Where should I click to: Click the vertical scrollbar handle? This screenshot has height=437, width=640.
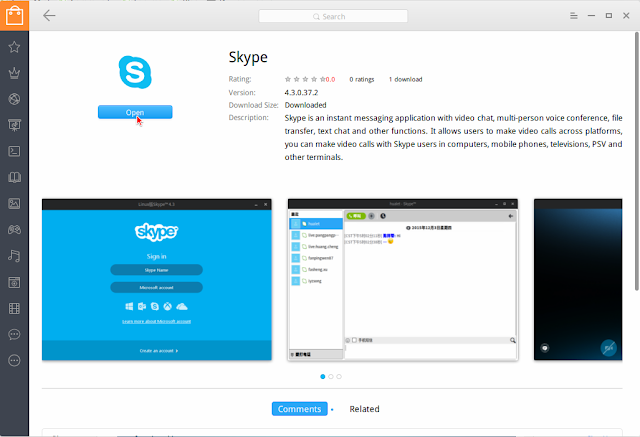point(637,161)
